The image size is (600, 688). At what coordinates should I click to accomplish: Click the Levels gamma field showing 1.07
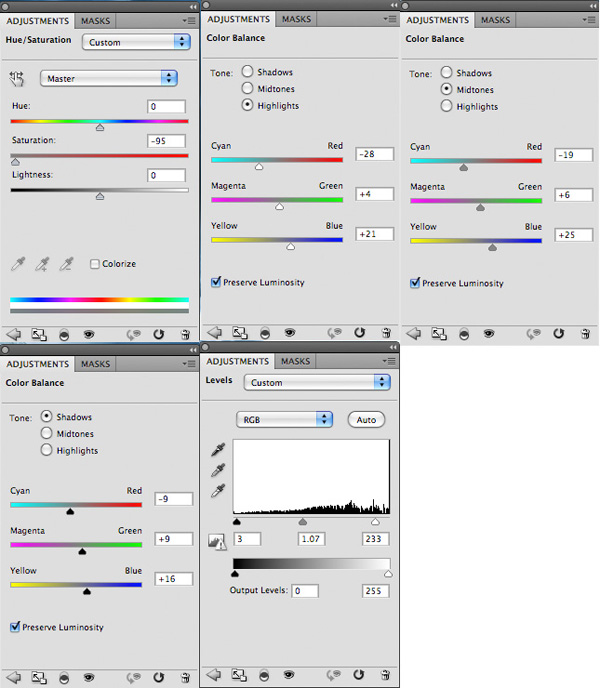click(x=311, y=539)
